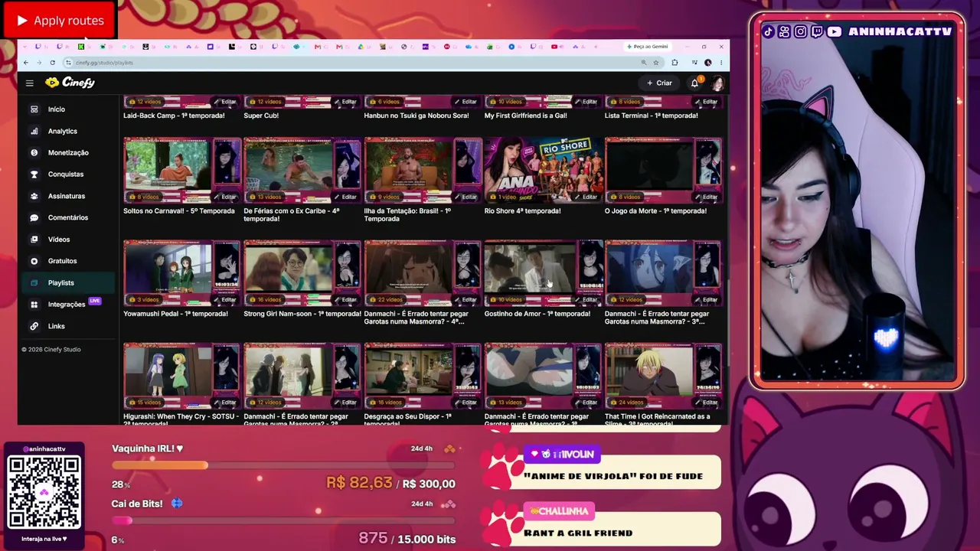Image resolution: width=980 pixels, height=551 pixels.
Task: Edit the Yowamushi Pedal playlist
Action: point(225,299)
